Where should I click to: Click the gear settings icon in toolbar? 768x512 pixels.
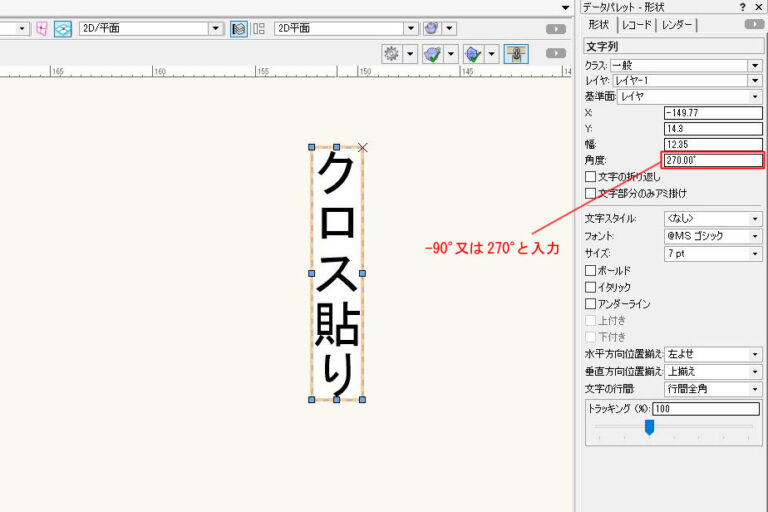pos(391,53)
